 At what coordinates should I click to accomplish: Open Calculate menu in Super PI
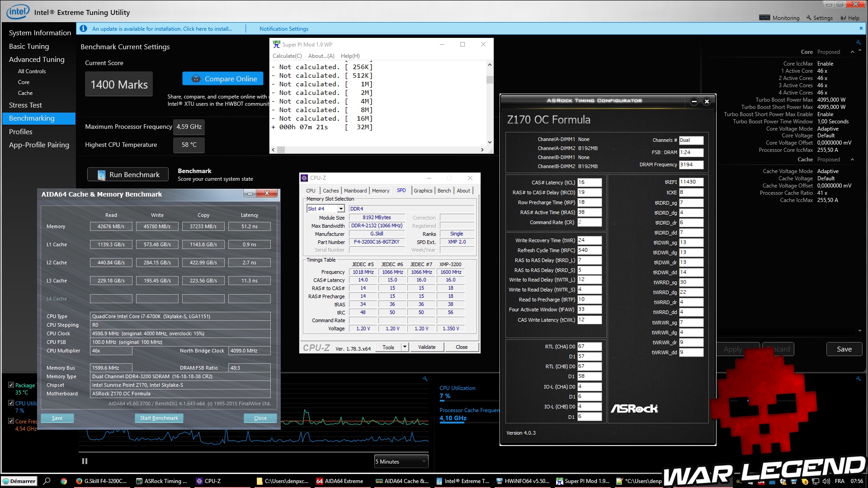tap(287, 56)
